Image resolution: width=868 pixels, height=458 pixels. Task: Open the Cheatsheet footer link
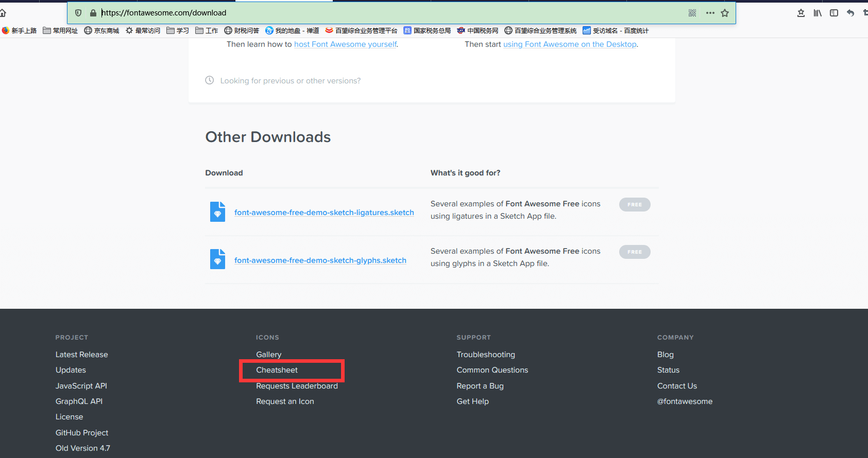pos(277,370)
